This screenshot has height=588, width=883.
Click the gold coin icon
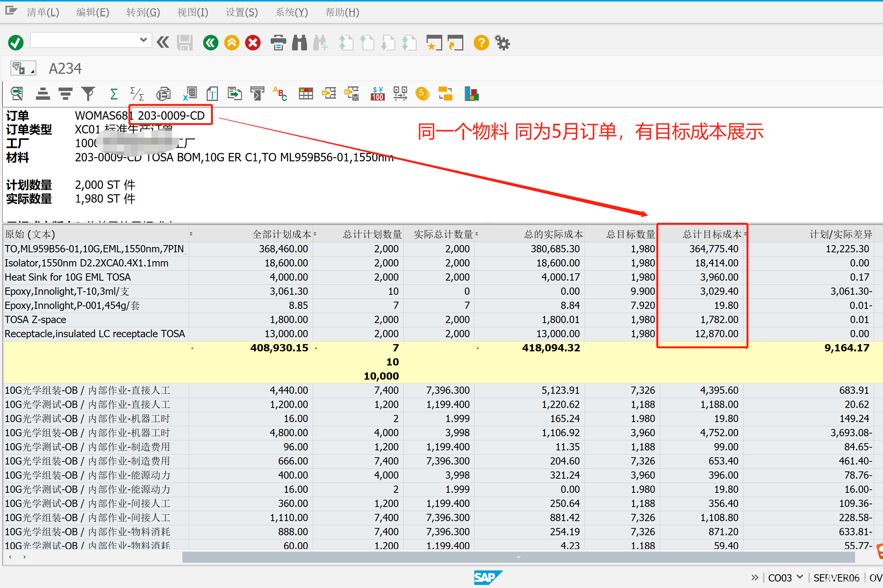[x=422, y=94]
